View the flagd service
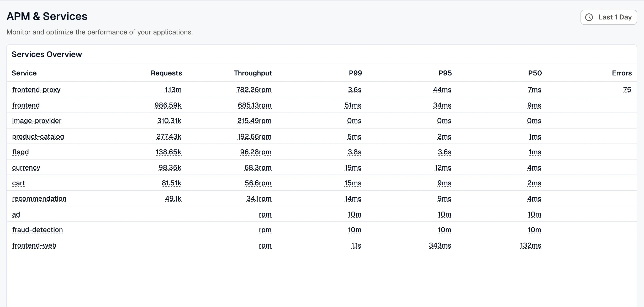The width and height of the screenshot is (644, 307). click(20, 152)
